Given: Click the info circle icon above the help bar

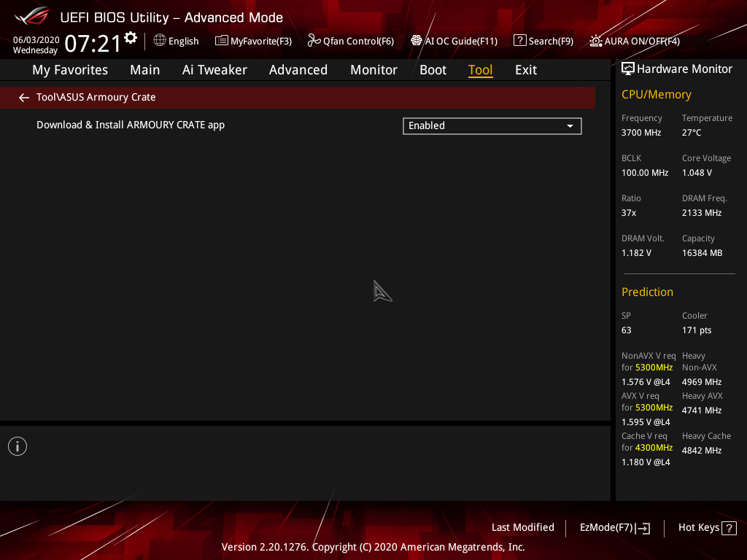Looking at the screenshot, I should (x=17, y=446).
